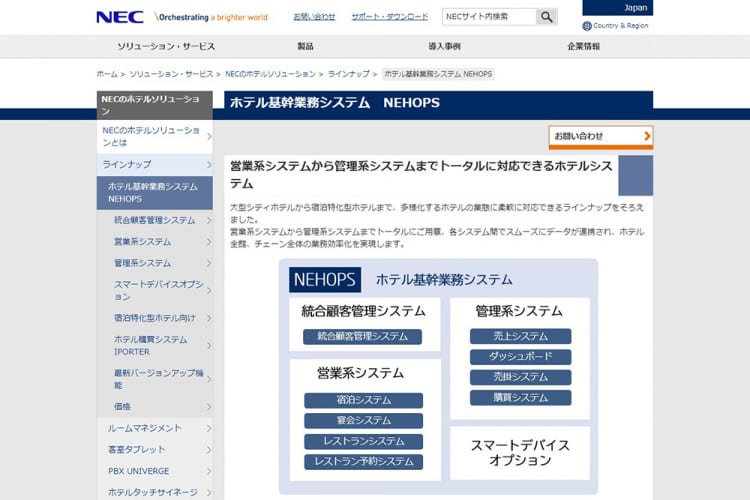The width and height of the screenshot is (750, 500).
Task: Click diagram button 統合顧客管理システム
Action: (x=363, y=337)
